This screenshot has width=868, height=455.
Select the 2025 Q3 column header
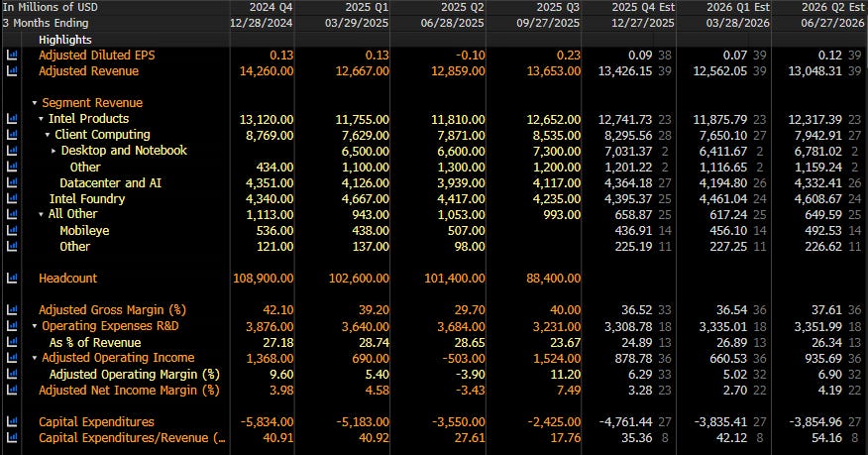pos(558,7)
